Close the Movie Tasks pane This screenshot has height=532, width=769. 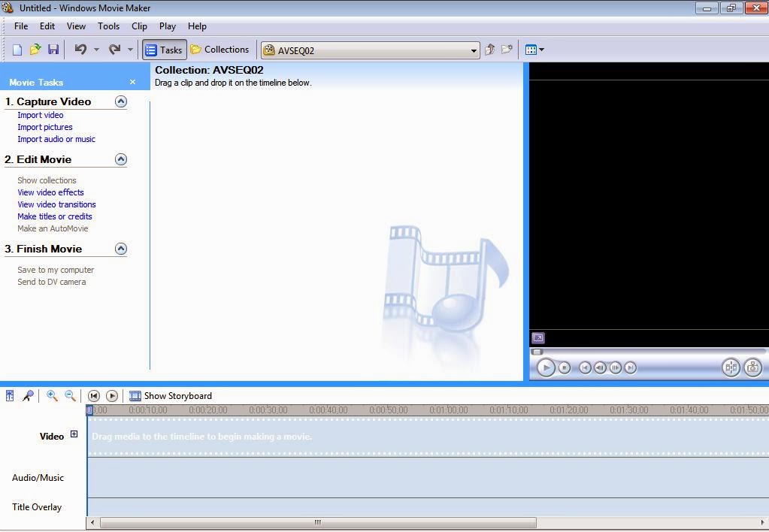click(132, 82)
